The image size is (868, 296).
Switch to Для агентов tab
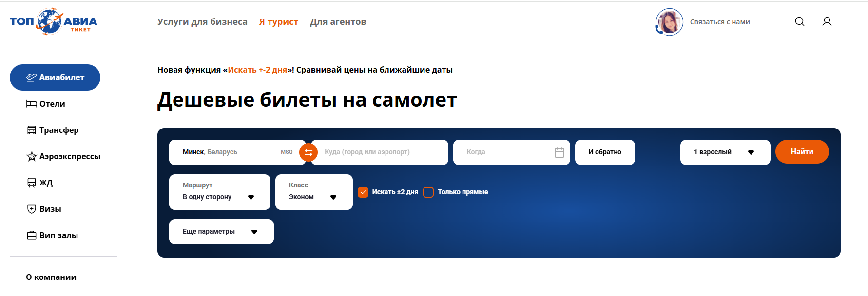[338, 22]
